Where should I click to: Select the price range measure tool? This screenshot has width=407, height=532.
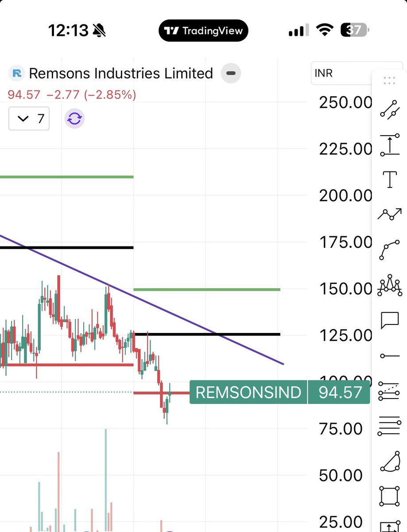[390, 145]
